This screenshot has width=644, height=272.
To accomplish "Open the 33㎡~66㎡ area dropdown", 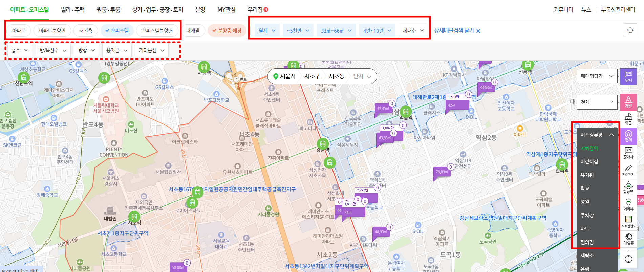I will tap(336, 31).
